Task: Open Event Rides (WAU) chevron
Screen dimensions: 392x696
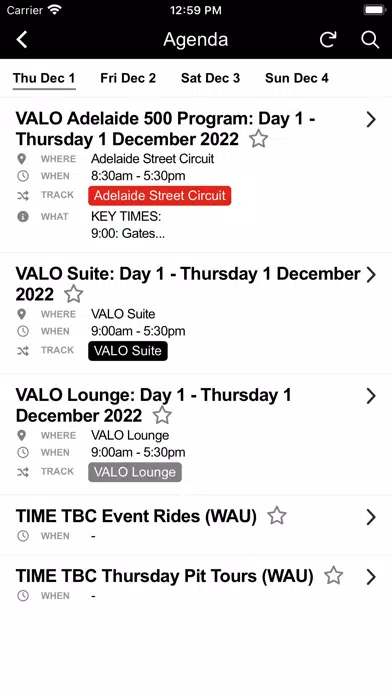Action: pyautogui.click(x=371, y=517)
